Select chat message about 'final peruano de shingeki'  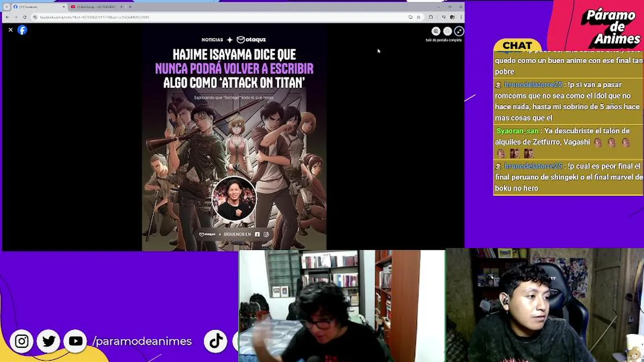[x=569, y=177]
